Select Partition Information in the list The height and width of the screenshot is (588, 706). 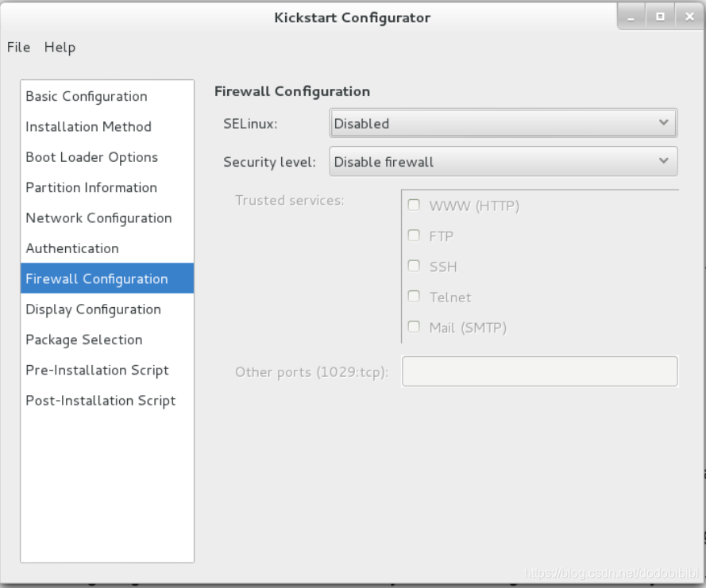tap(107, 187)
